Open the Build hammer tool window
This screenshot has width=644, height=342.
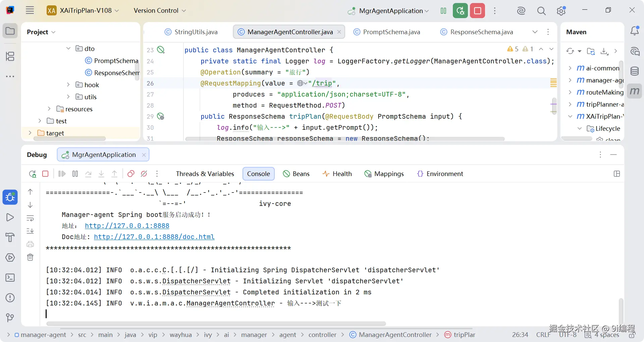click(x=10, y=237)
